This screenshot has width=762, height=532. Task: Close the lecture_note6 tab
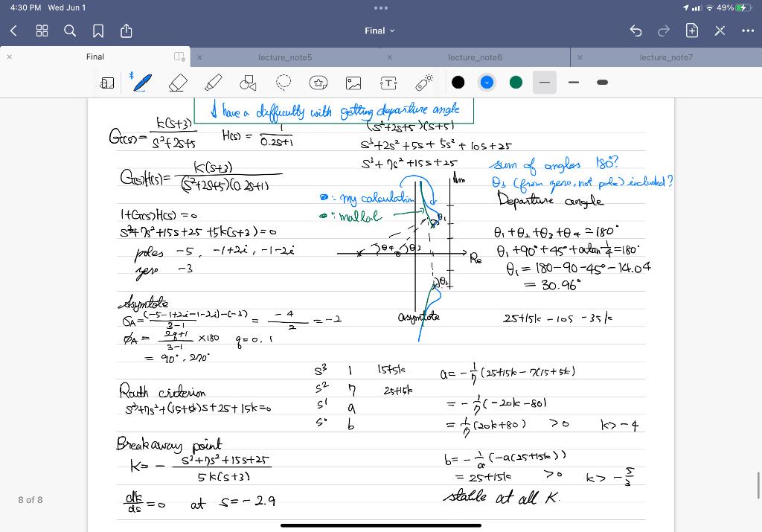390,57
